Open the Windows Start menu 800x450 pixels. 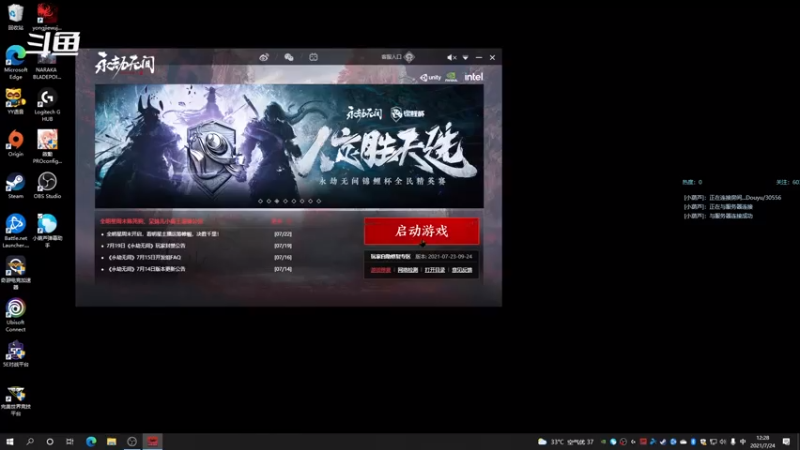click(x=10, y=441)
